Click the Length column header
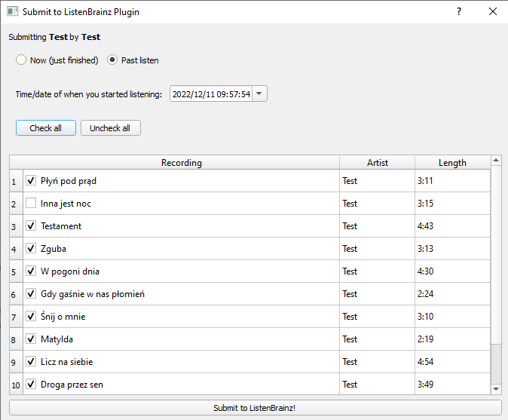This screenshot has height=420, width=508. pos(452,162)
